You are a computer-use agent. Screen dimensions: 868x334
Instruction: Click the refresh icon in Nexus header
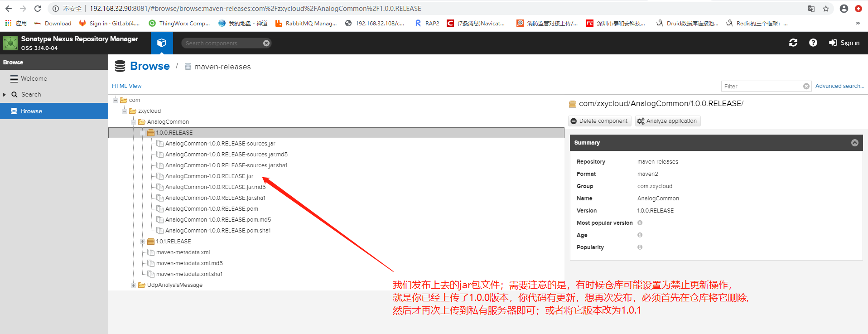[793, 43]
